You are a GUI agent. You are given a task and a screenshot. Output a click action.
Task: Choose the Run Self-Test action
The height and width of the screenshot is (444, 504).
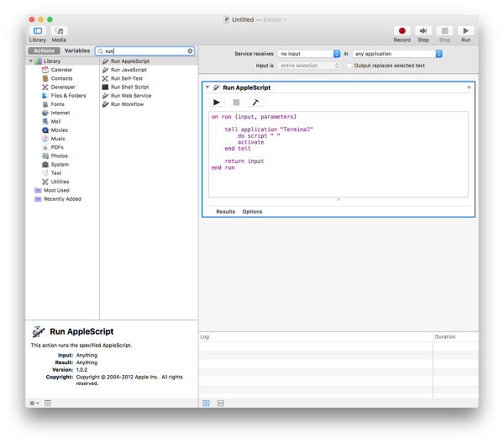(150, 78)
